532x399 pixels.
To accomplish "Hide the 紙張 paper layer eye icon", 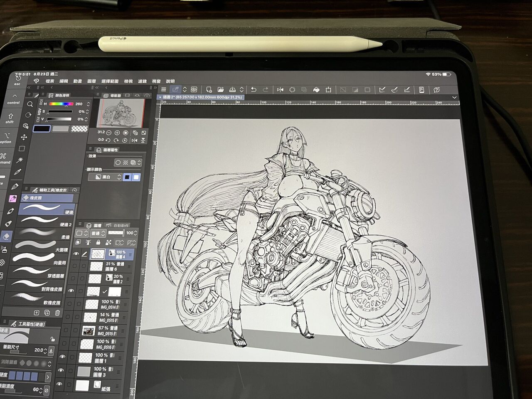I will point(59,384).
